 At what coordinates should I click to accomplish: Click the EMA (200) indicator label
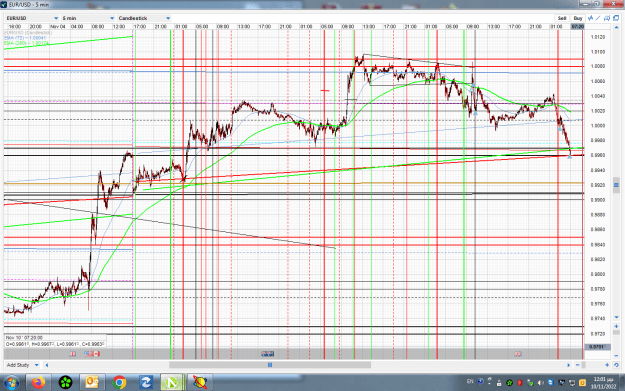coord(26,43)
